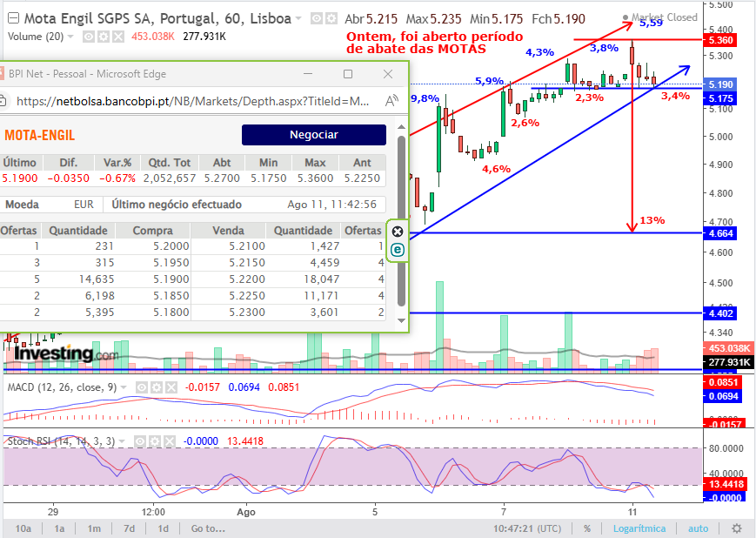Open MACD indicator settings gear
Screen dimensions: 756x538
click(x=157, y=387)
